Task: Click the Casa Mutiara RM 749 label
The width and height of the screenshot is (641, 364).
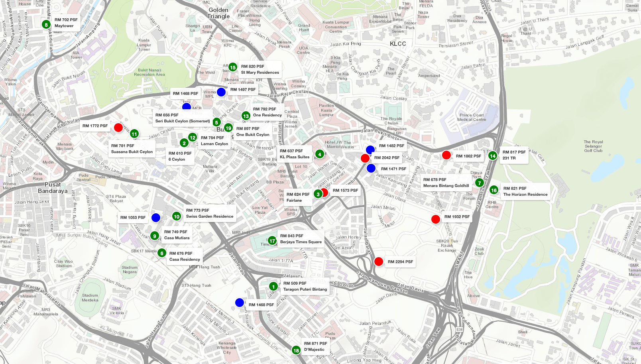Action: [177, 235]
